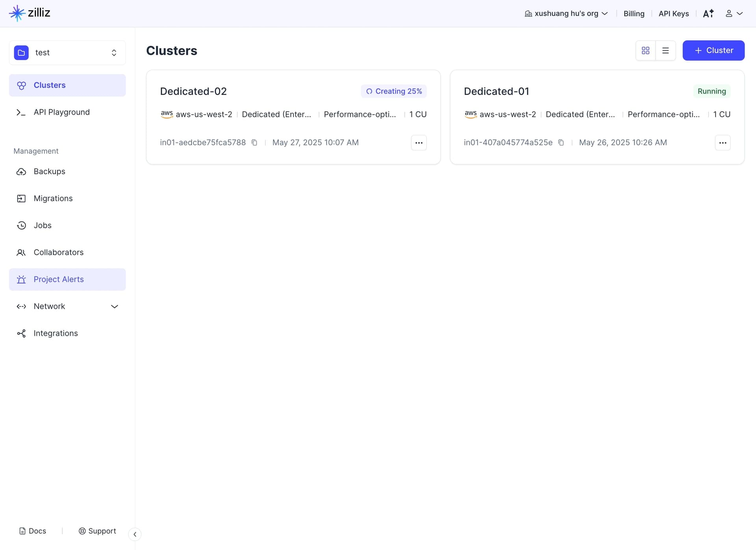Image resolution: width=756 pixels, height=550 pixels.
Task: Click the Integrations icon in sidebar
Action: pos(21,334)
